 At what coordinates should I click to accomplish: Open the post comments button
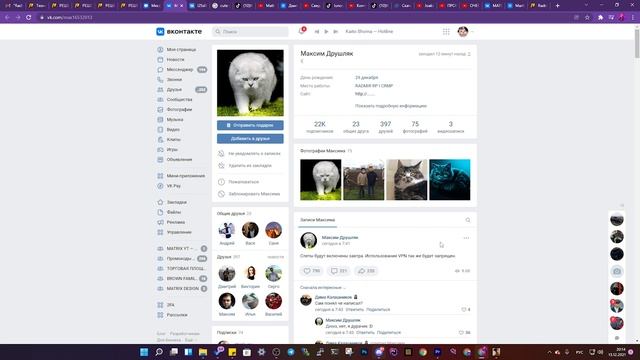(x=339, y=271)
